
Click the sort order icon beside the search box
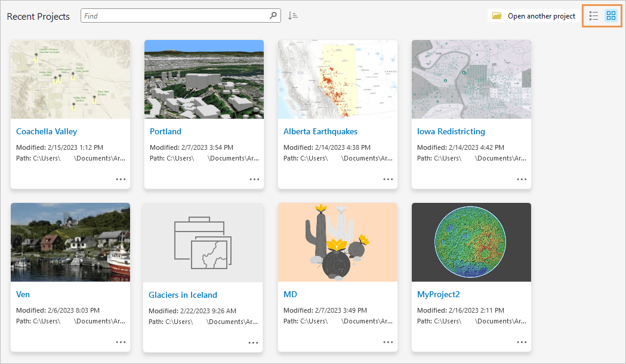(x=292, y=16)
